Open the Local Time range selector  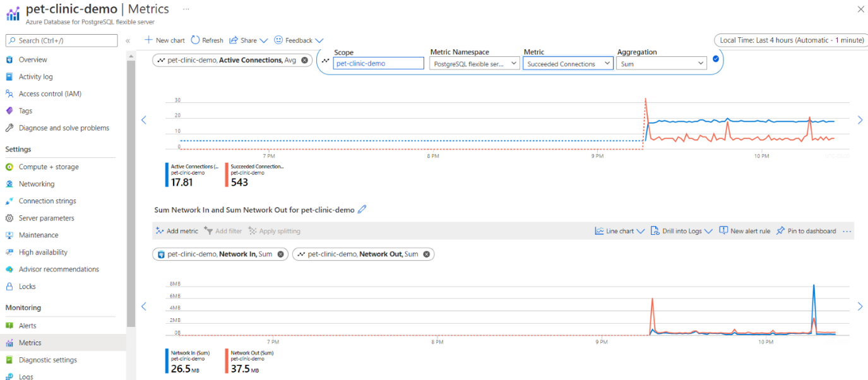coord(791,40)
